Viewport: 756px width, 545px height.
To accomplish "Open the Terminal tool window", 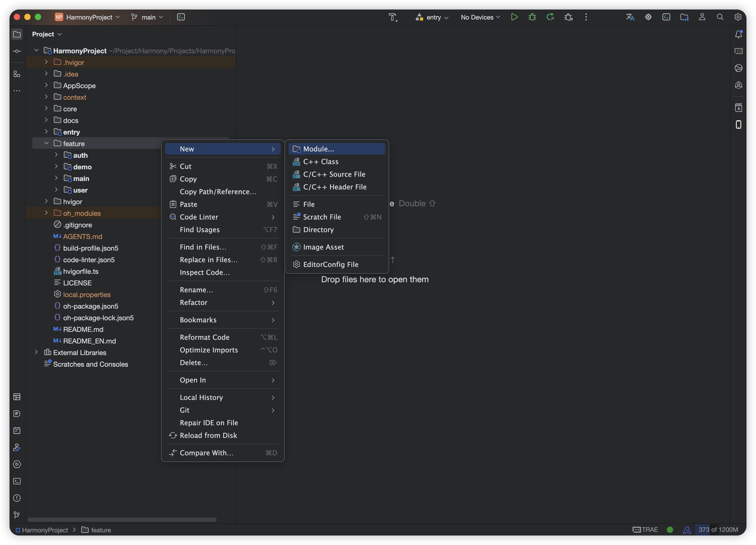I will 17,481.
